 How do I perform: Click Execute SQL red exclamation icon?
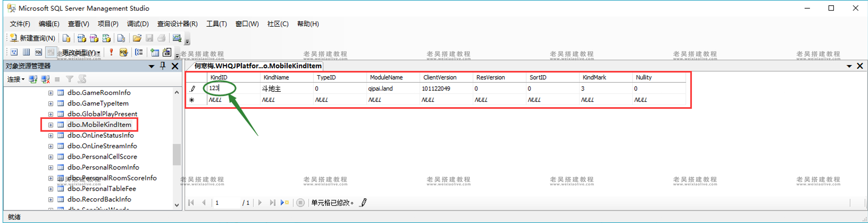pos(111,52)
